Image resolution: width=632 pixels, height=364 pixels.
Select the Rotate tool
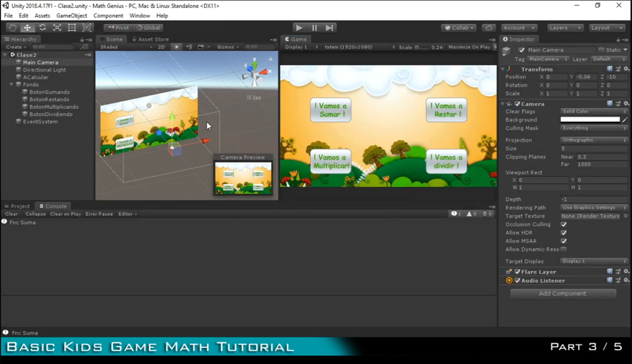[x=42, y=27]
